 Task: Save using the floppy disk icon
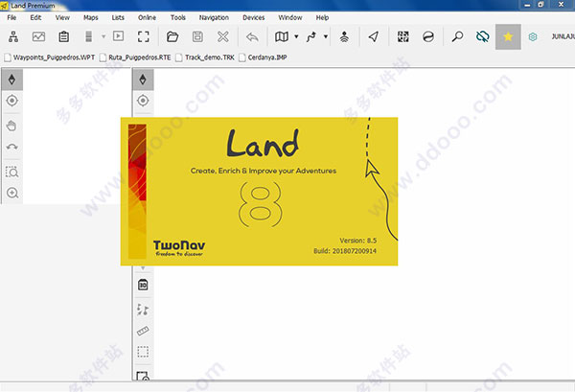197,36
